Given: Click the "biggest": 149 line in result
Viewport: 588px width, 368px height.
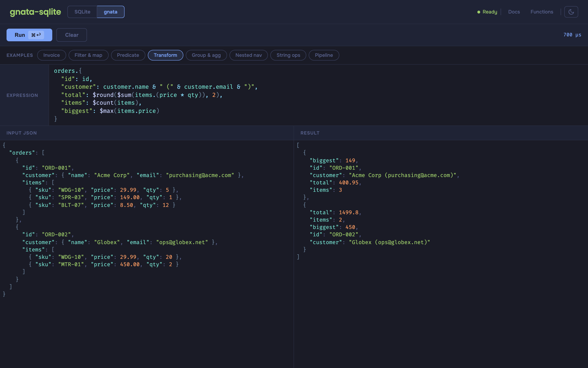Looking at the screenshot, I should coord(334,160).
